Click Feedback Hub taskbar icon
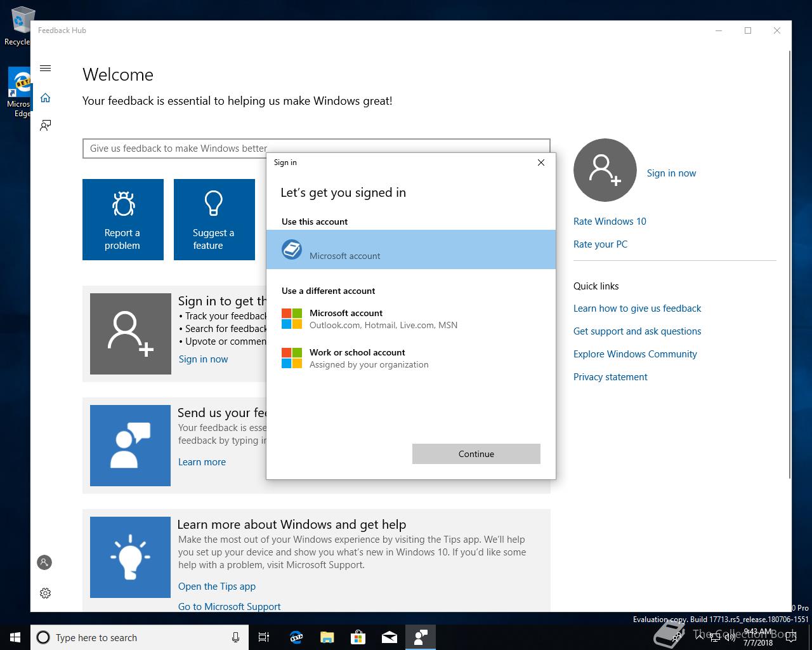 420,637
